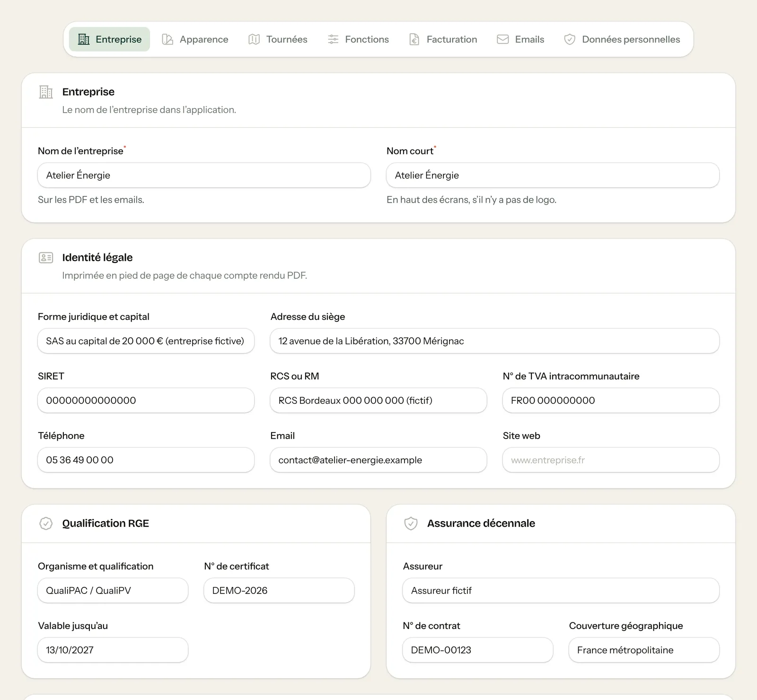Select the Données personnelles tab
This screenshot has height=700, width=757.
coord(622,39)
